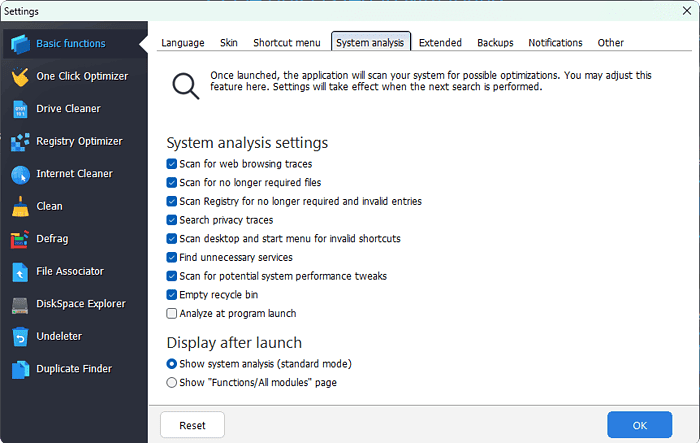Select the Registry Optimizer icon
700x443 pixels.
click(x=20, y=142)
